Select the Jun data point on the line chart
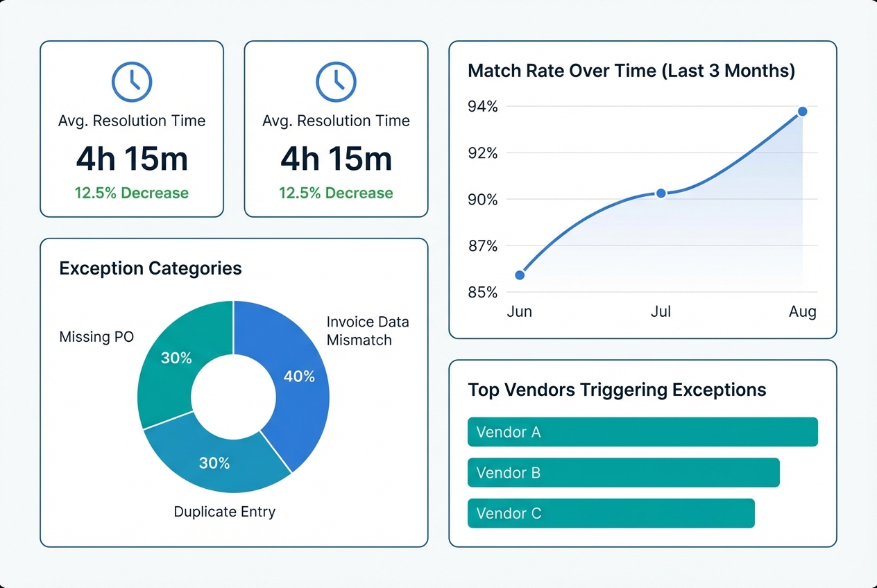Image resolution: width=877 pixels, height=588 pixels. (520, 275)
